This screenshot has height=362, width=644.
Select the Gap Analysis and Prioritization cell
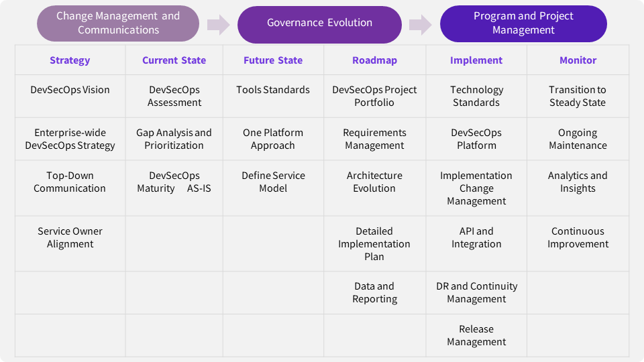[x=174, y=139]
